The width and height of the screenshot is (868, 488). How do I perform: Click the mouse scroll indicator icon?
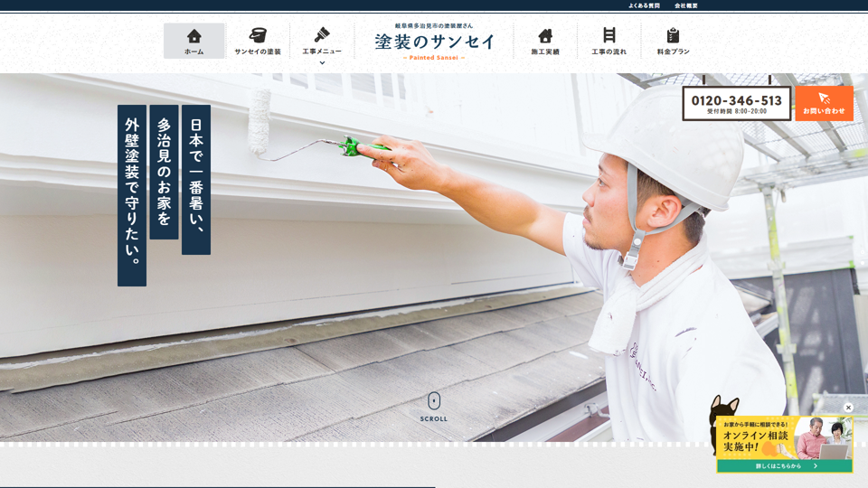click(x=434, y=400)
